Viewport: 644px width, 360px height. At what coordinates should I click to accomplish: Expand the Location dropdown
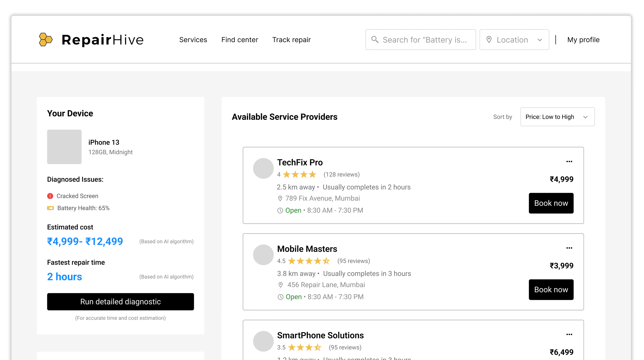coord(514,39)
